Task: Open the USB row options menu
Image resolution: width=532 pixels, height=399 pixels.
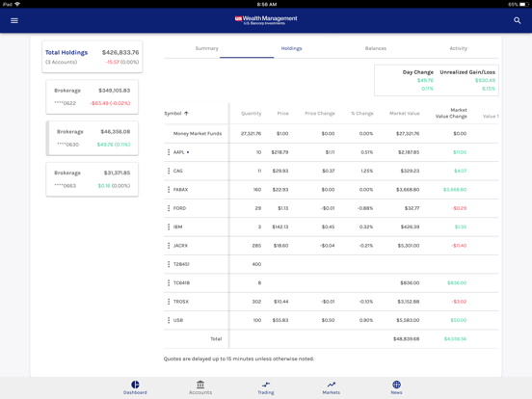Action: pyautogui.click(x=169, y=320)
